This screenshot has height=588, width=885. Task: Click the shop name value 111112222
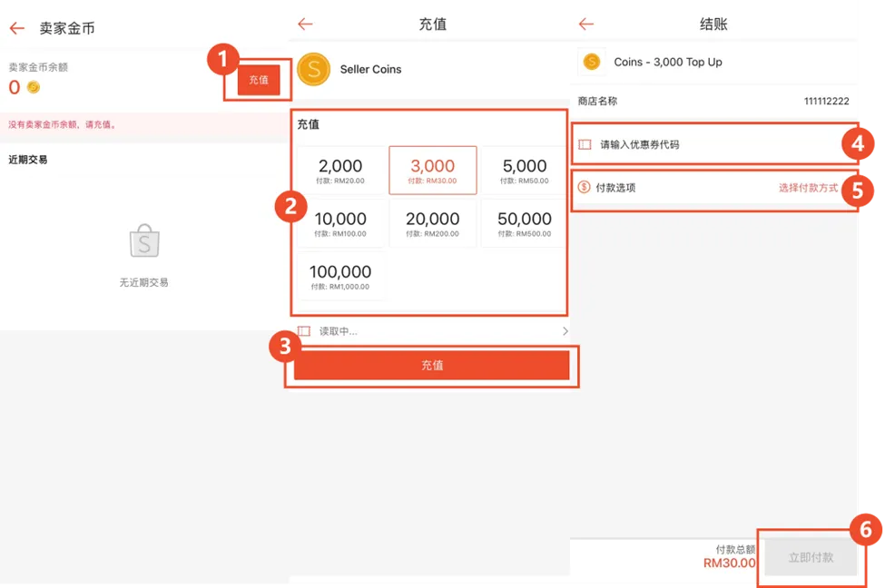tap(824, 102)
